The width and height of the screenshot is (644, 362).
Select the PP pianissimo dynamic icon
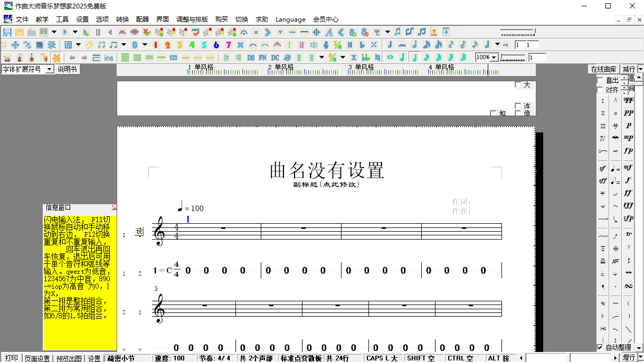pos(628,112)
